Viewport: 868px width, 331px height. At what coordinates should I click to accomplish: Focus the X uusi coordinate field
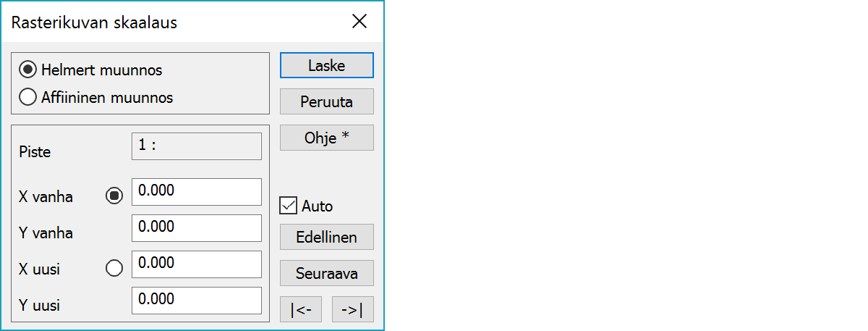(196, 264)
